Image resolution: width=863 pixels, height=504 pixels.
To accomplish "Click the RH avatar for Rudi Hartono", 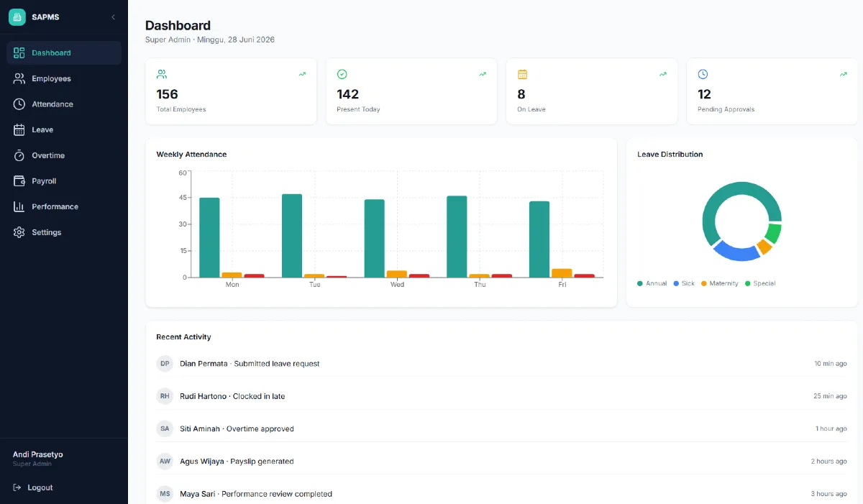I will [x=165, y=396].
